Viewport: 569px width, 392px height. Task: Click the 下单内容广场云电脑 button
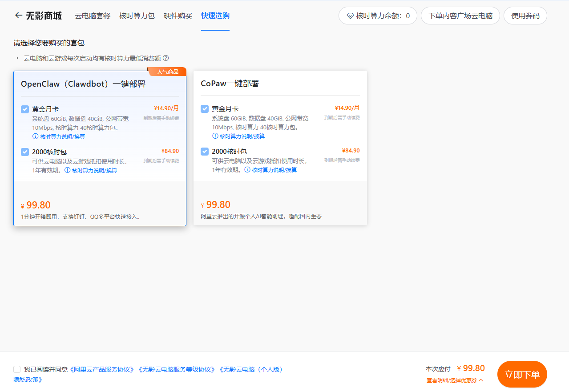point(460,16)
